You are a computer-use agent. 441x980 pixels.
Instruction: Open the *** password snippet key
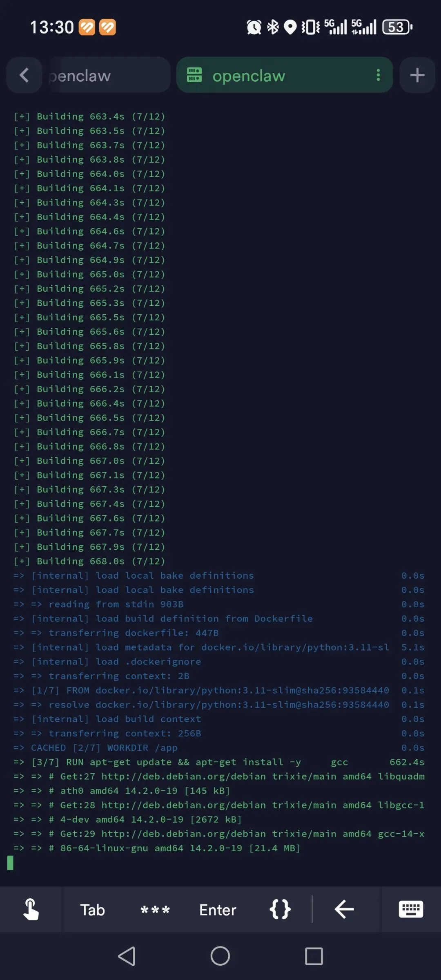[x=155, y=910]
